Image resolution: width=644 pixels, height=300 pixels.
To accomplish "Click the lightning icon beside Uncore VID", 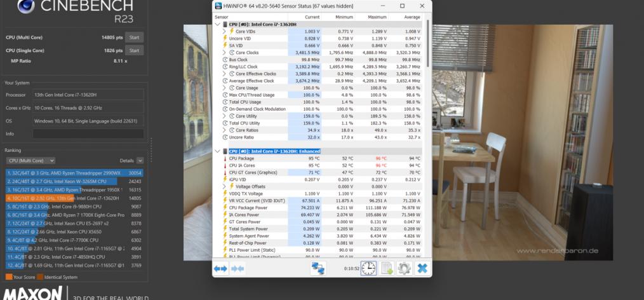I will [x=225, y=38].
